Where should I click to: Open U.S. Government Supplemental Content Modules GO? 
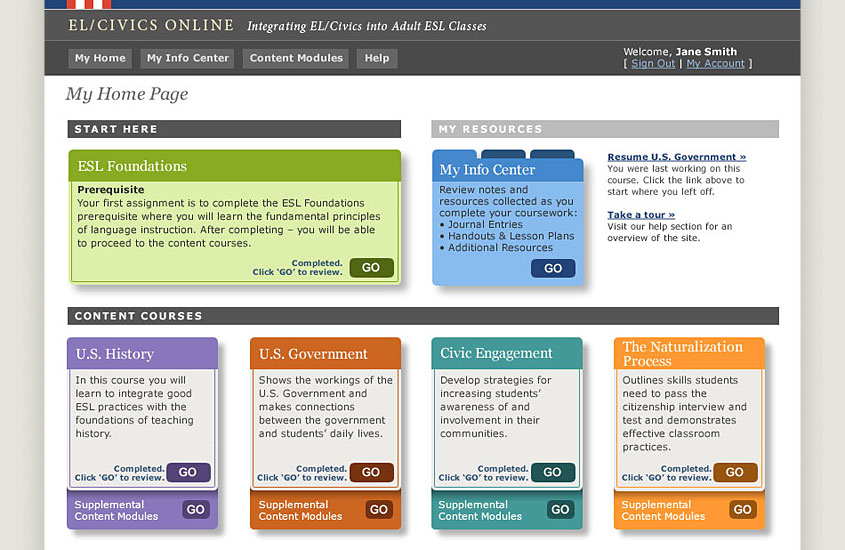(x=379, y=510)
